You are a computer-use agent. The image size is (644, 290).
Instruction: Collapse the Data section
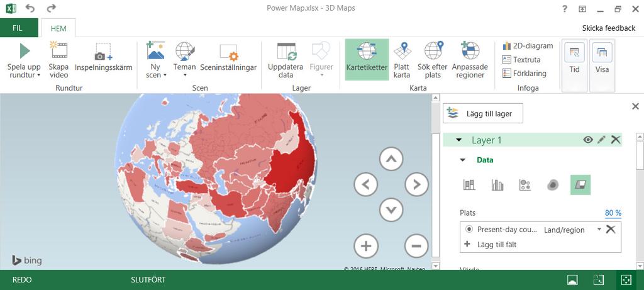coord(463,160)
